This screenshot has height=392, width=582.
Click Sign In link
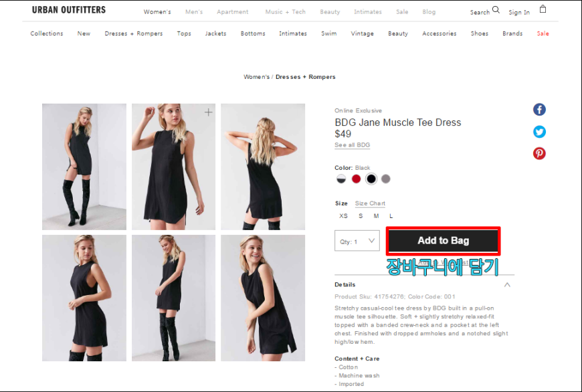pyautogui.click(x=519, y=12)
